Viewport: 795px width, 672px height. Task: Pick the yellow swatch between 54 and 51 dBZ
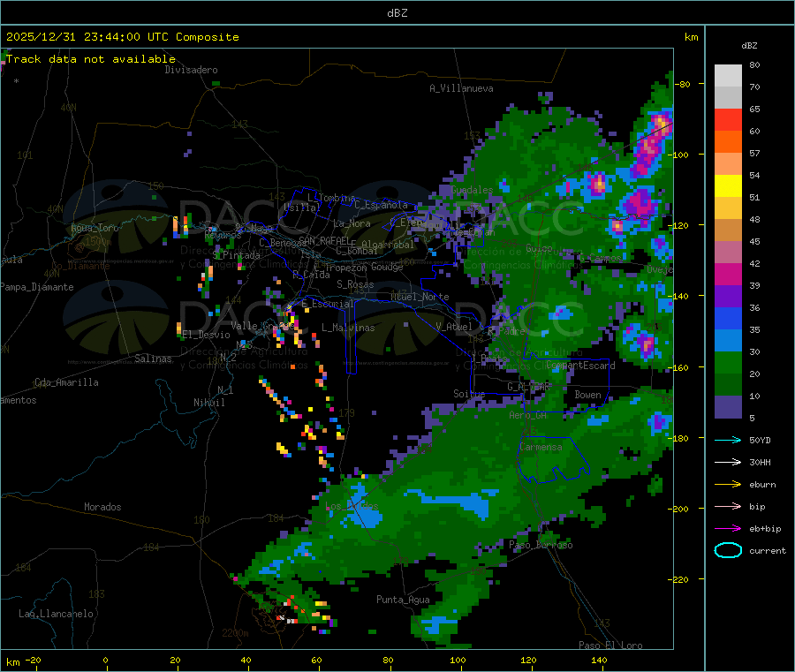728,186
